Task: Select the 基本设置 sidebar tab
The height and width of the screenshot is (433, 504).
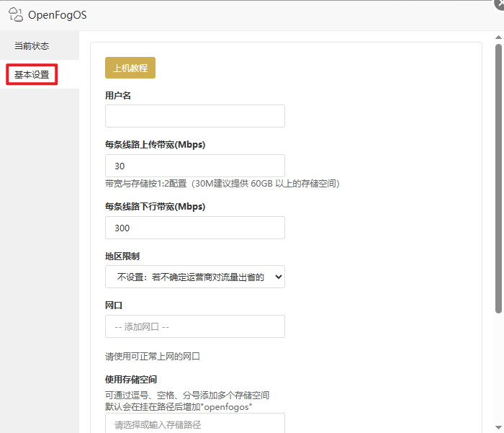Action: tap(32, 75)
